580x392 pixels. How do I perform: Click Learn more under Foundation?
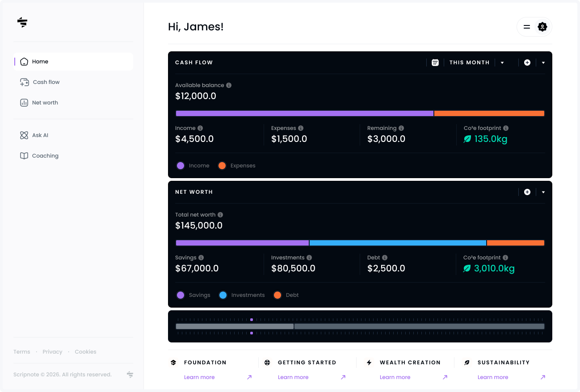pos(199,377)
